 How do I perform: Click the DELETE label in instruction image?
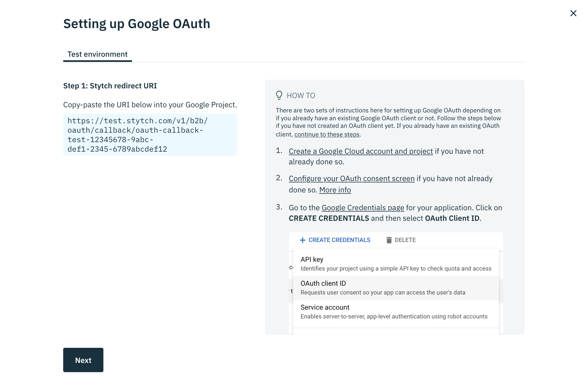pos(405,240)
